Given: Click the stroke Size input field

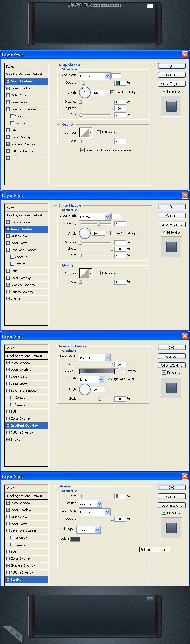Looking at the screenshot, I should (x=120, y=496).
